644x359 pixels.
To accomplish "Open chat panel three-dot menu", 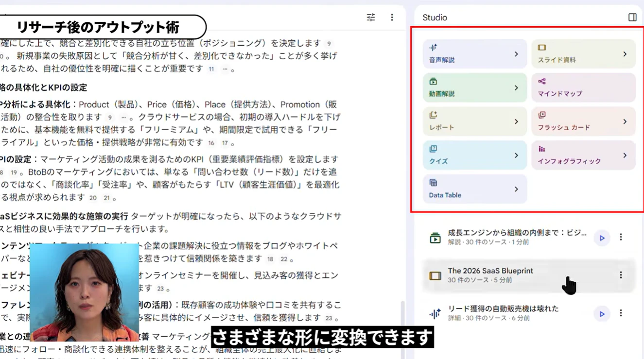I will (392, 17).
